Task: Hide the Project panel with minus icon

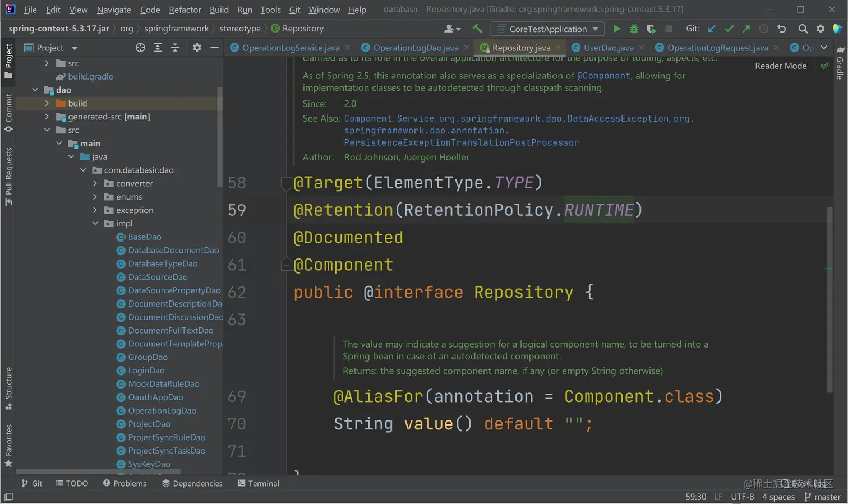Action: pyautogui.click(x=214, y=48)
